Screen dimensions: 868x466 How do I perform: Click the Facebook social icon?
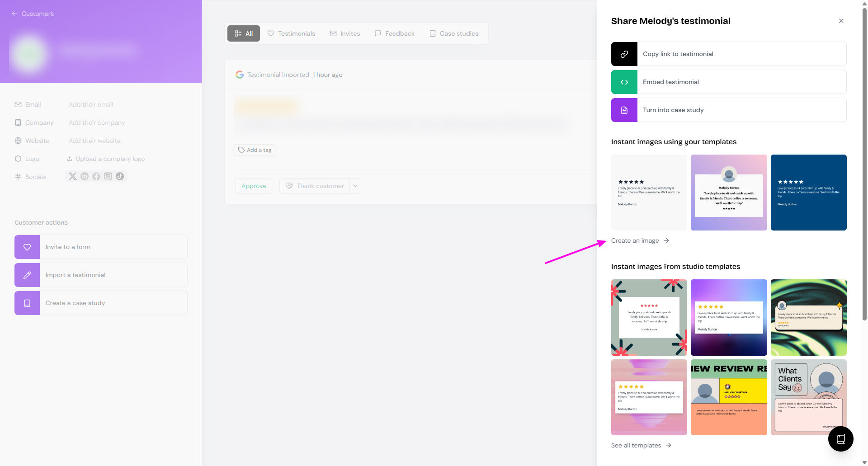pyautogui.click(x=96, y=176)
